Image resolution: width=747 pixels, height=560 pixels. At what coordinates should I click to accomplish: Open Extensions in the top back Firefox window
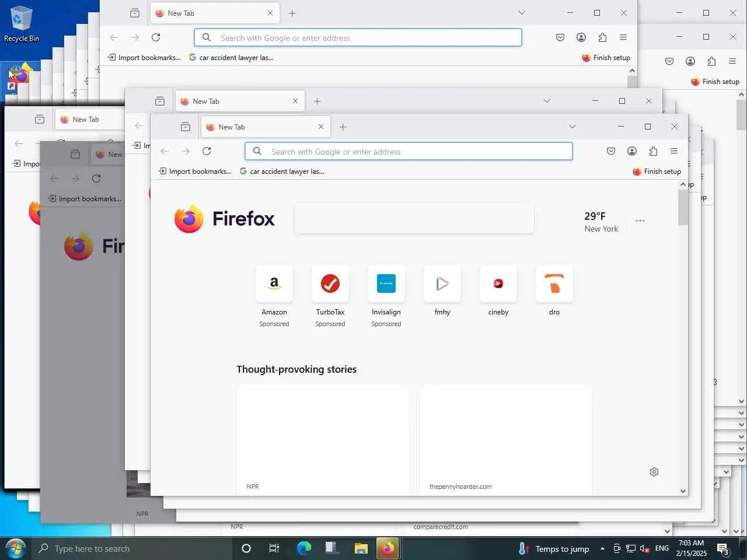click(602, 37)
